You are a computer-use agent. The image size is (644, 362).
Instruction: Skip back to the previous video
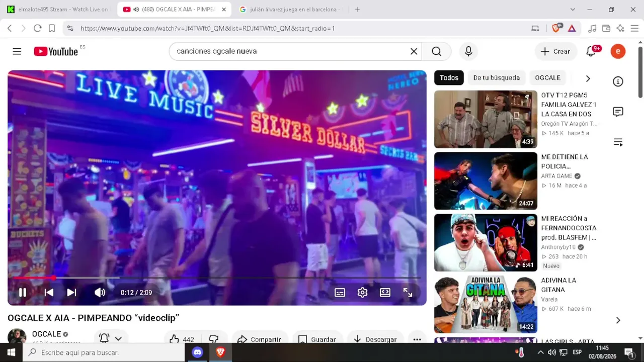click(49, 292)
